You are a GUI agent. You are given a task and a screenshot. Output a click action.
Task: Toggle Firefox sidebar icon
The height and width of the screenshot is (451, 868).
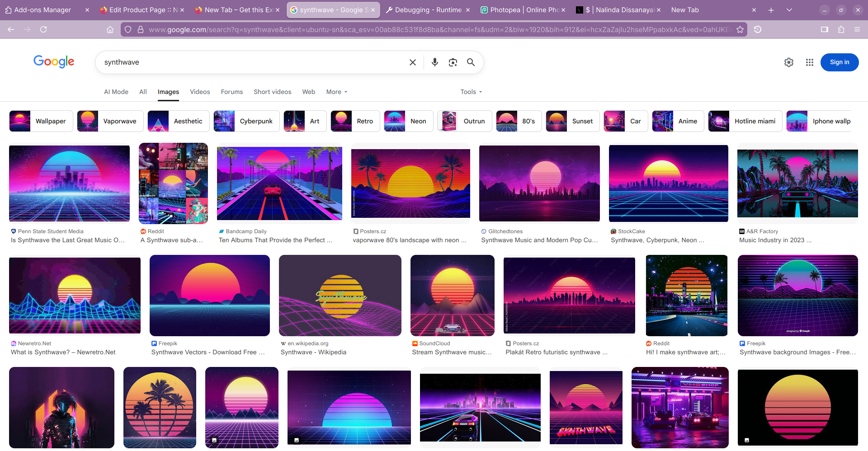point(824,29)
